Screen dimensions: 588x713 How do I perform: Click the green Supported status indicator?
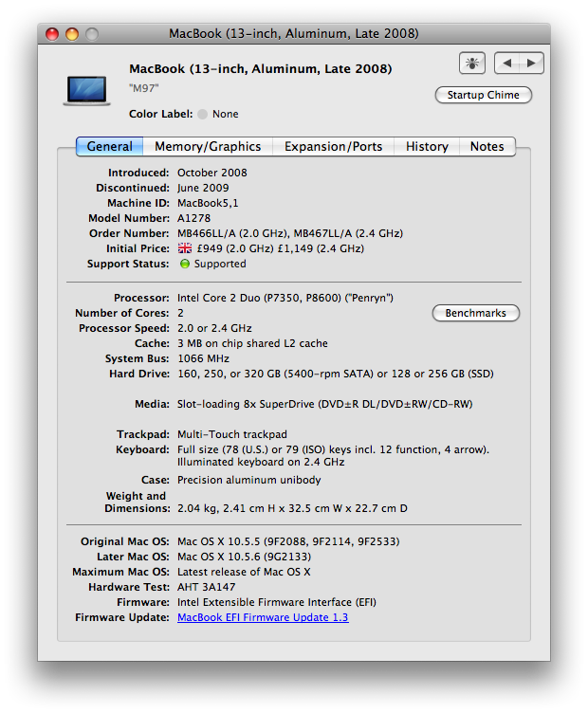pyautogui.click(x=185, y=264)
